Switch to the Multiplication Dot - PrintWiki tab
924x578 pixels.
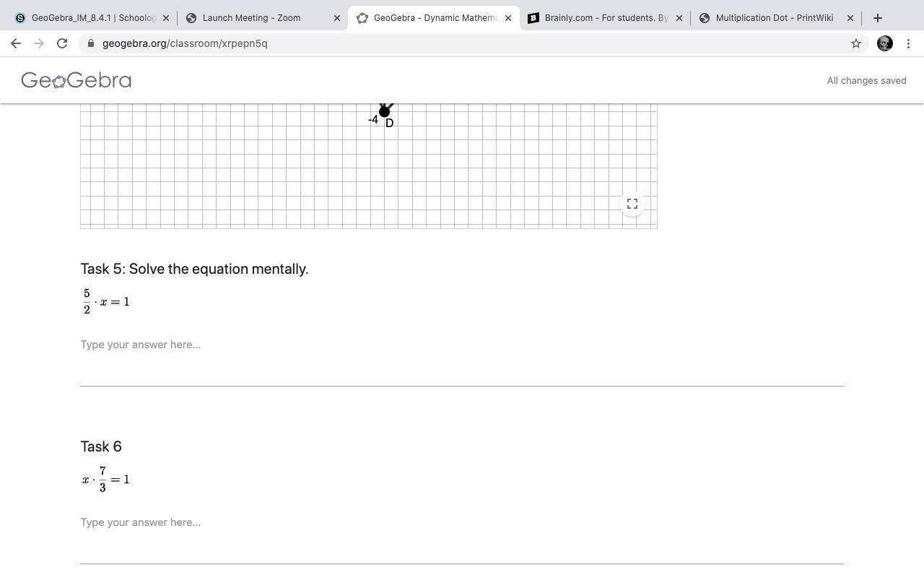[x=776, y=18]
